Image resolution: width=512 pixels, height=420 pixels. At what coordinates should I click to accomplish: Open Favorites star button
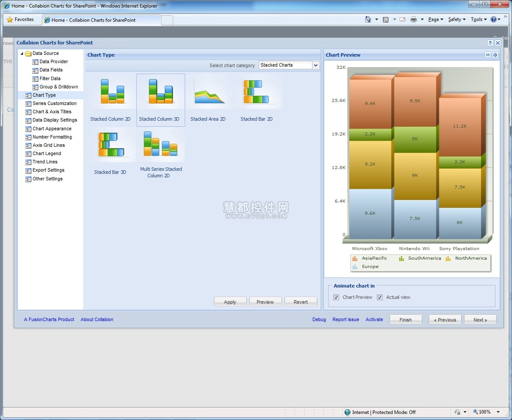click(x=20, y=20)
